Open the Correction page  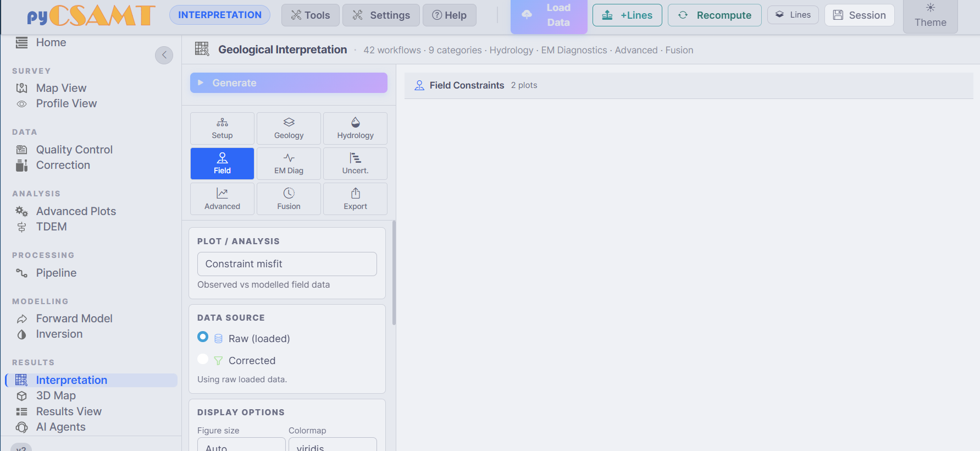pos(53,165)
